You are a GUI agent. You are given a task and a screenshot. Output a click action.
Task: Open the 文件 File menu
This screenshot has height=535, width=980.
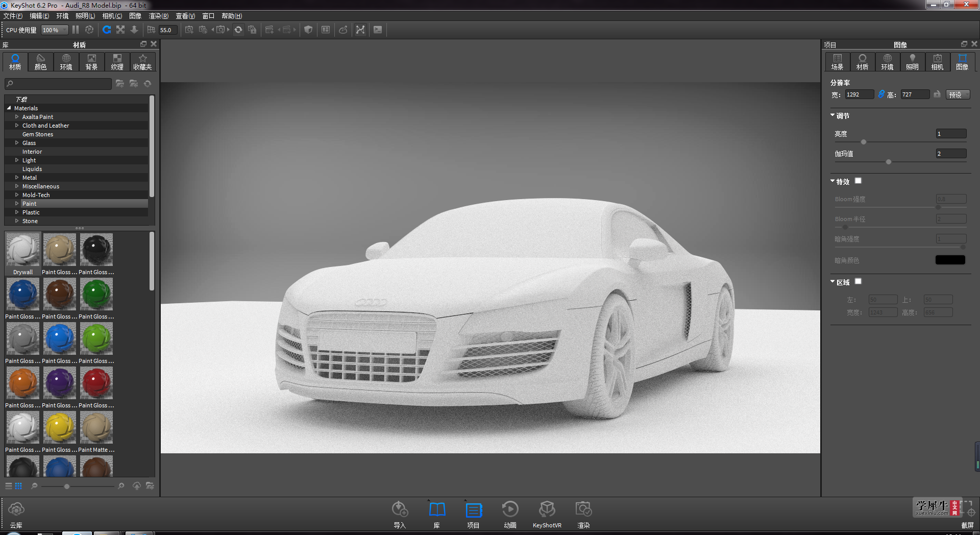pos(13,16)
